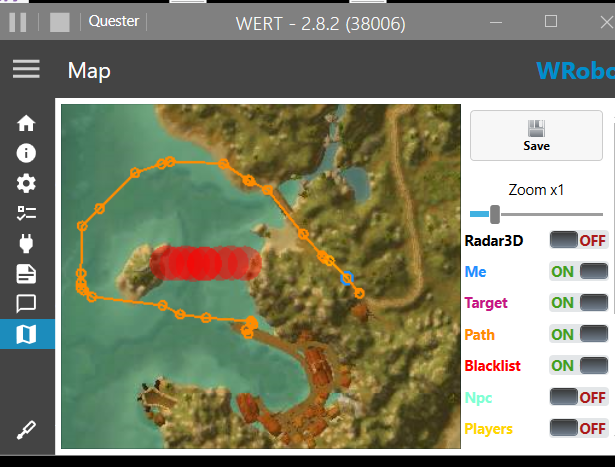Viewport: 615px width, 467px height.
Task: Open the Plugins plug icon
Action: tap(26, 243)
